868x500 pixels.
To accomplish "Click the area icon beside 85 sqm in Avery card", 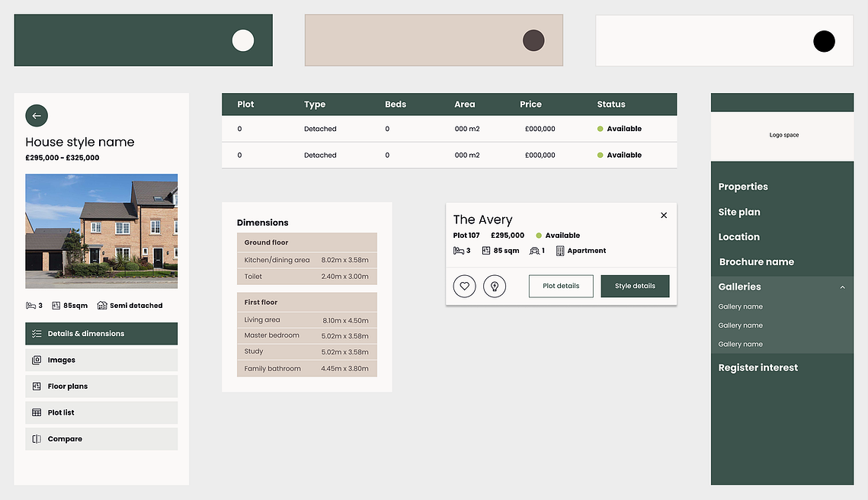I will point(486,251).
